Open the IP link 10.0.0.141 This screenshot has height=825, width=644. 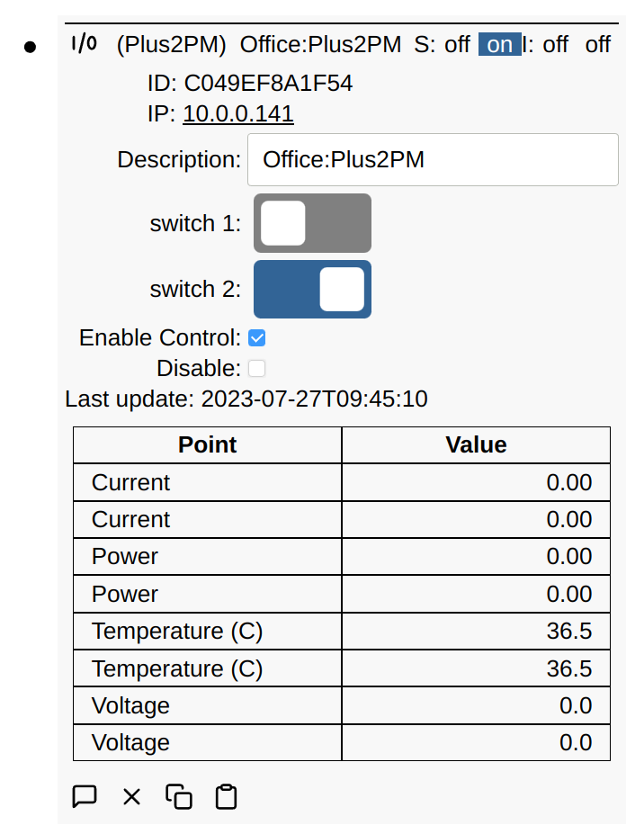point(237,114)
